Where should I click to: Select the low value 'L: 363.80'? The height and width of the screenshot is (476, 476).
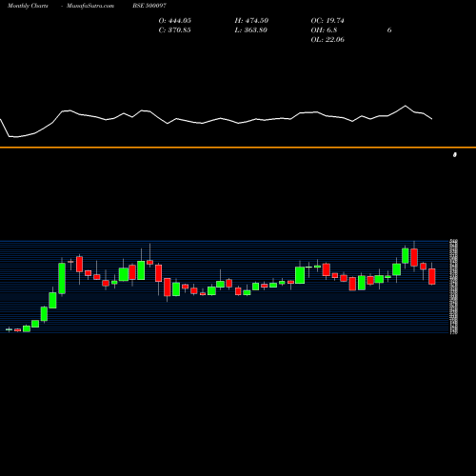[x=251, y=30]
